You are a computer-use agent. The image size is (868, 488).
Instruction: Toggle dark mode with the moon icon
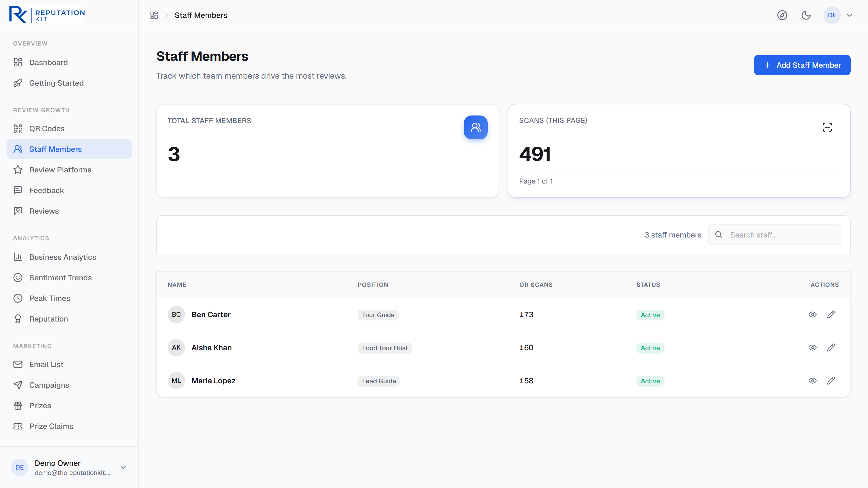point(806,15)
